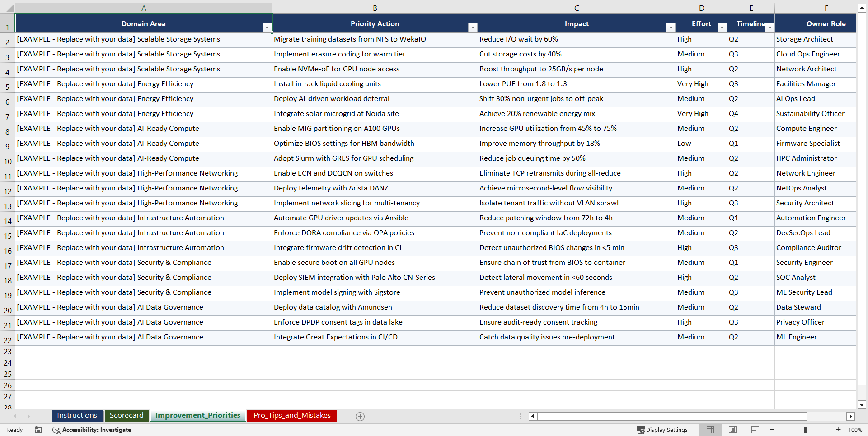Click the zoom slider handle
Viewport: 868px width, 436px height.
click(x=806, y=430)
